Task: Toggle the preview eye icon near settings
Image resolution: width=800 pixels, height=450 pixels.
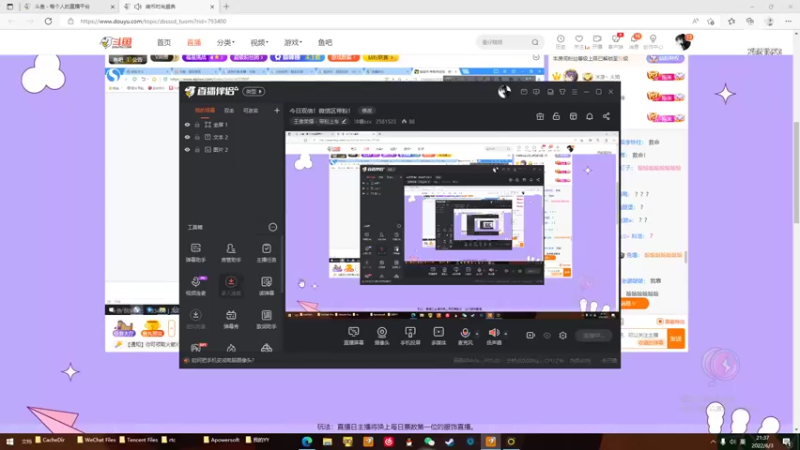Action: point(547,335)
